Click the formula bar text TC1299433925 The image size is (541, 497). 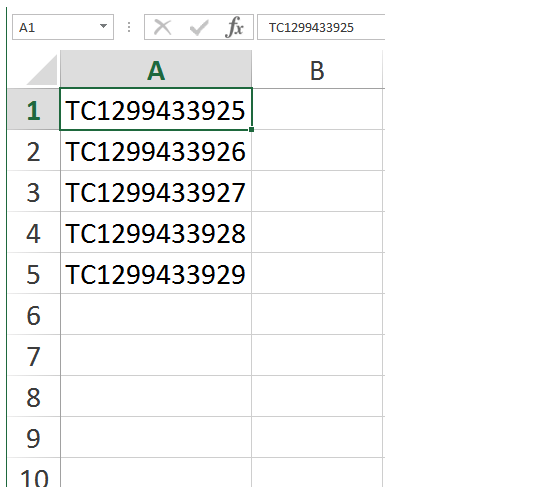click(x=311, y=28)
